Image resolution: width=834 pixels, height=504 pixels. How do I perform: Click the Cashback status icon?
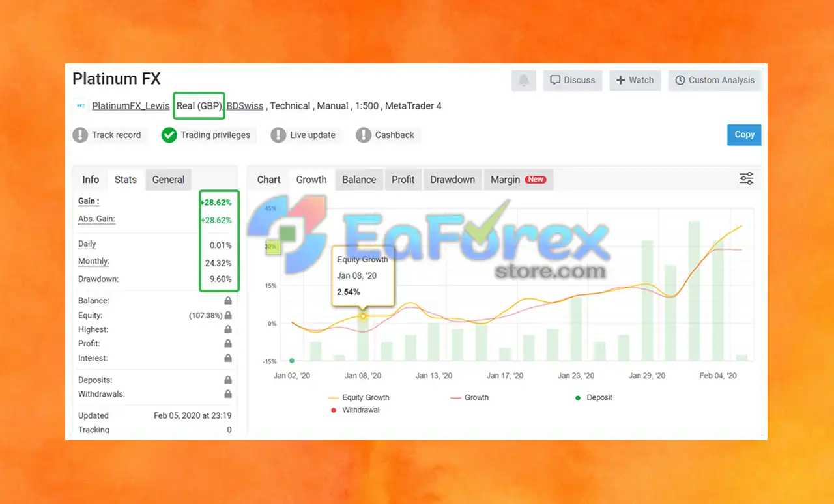point(364,135)
